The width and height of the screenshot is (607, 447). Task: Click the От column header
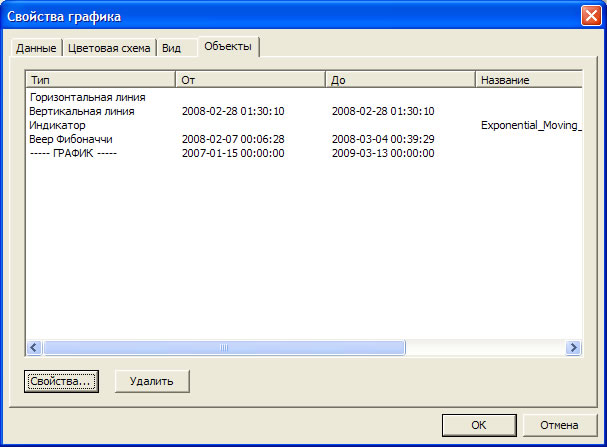(250, 78)
